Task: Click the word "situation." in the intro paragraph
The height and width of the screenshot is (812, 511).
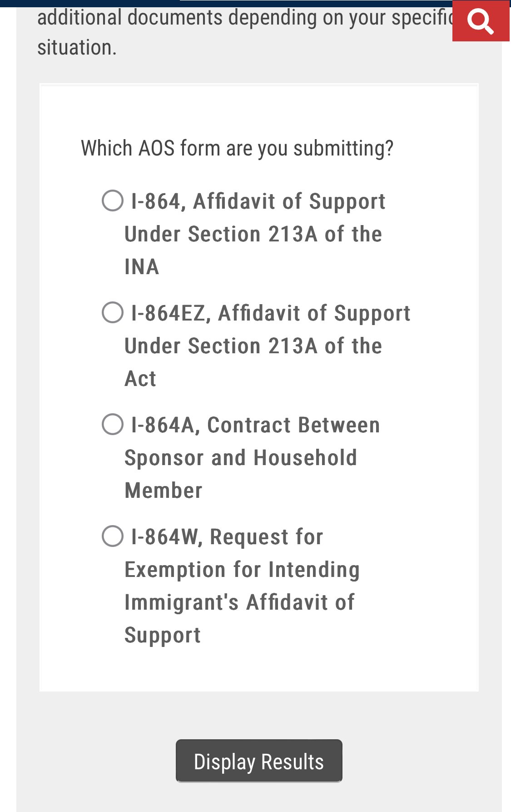Action: [77, 48]
